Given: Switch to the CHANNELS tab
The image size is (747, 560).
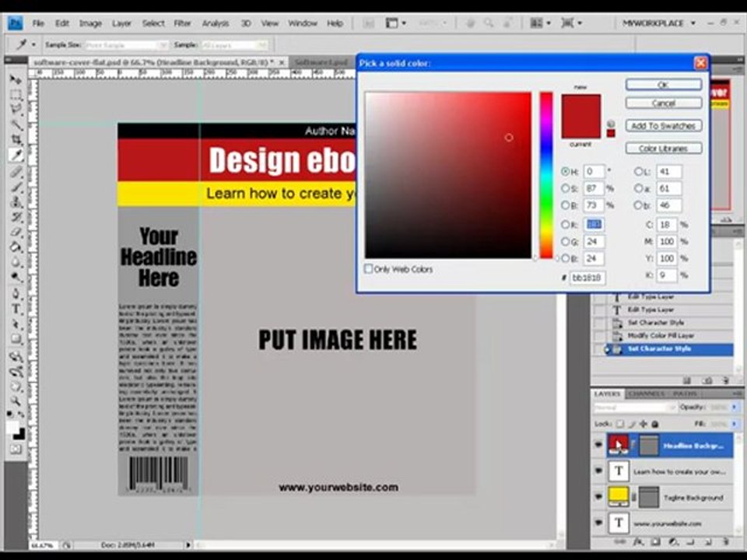Looking at the screenshot, I should tap(647, 394).
